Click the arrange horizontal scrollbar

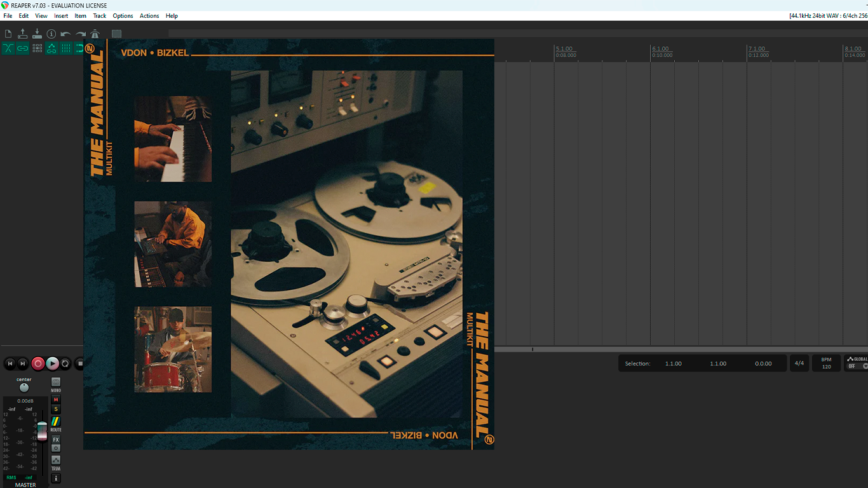(x=681, y=349)
